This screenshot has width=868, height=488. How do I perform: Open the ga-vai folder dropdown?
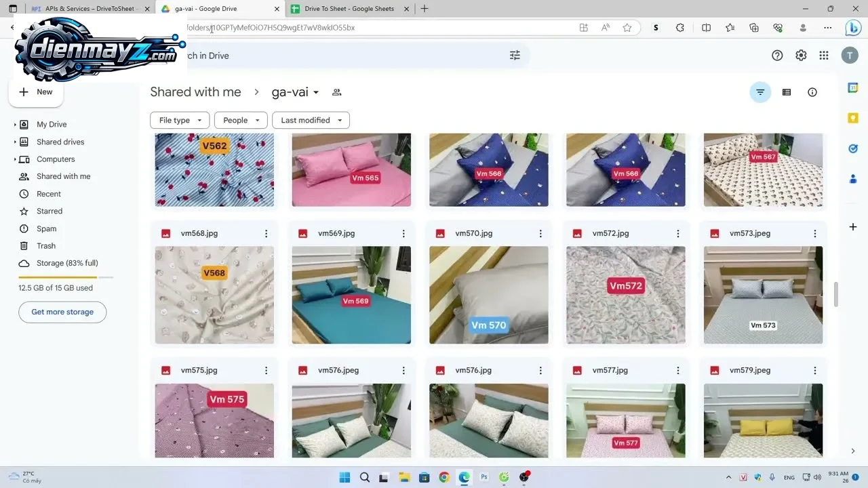pyautogui.click(x=296, y=92)
